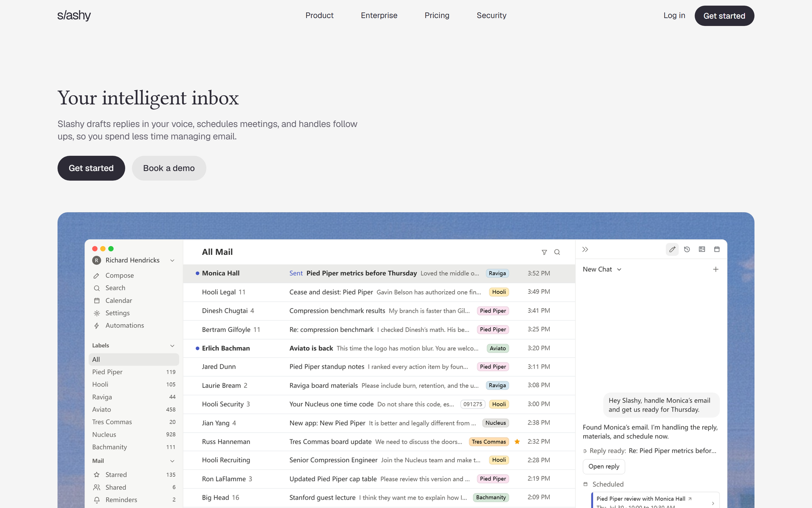Click the Automations lightning icon
The width and height of the screenshot is (812, 508).
97,326
